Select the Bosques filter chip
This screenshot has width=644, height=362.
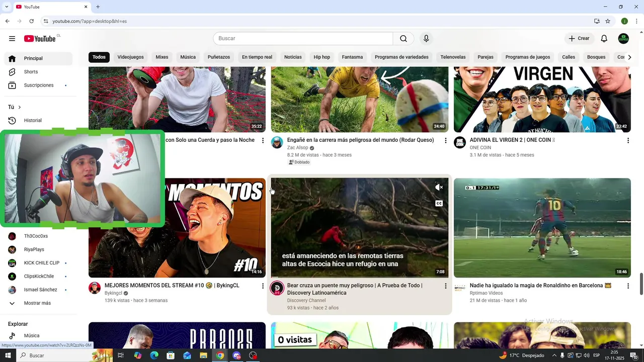(x=596, y=57)
